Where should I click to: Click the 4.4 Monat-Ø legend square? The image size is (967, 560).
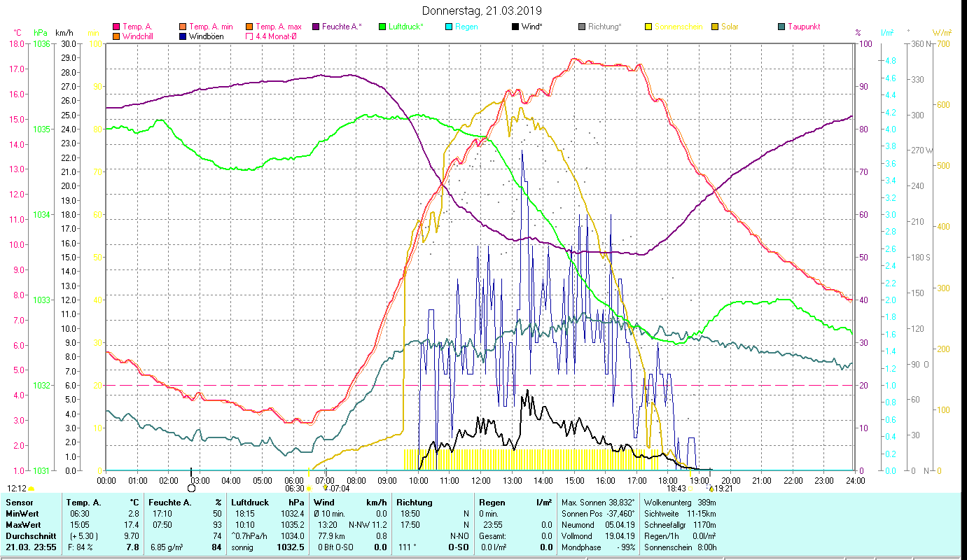coord(249,36)
